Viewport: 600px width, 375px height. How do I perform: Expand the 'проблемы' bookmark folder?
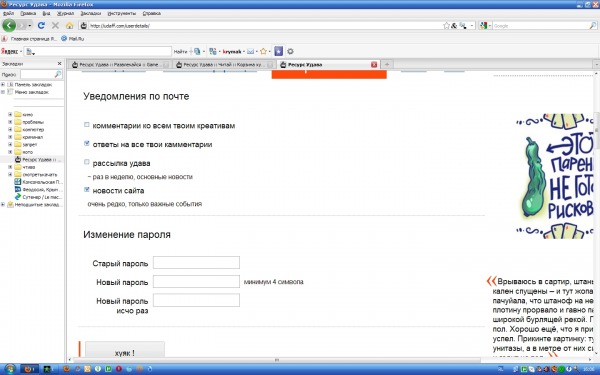pyautogui.click(x=10, y=122)
